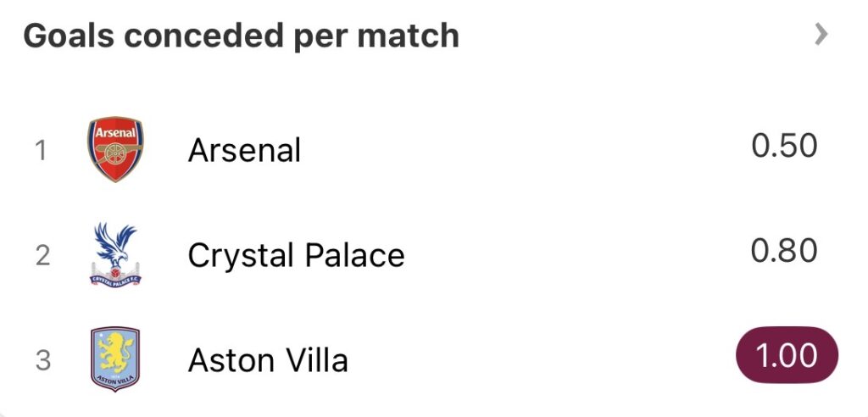
Task: Expand stats with the right chevron arrow
Action: pyautogui.click(x=820, y=35)
